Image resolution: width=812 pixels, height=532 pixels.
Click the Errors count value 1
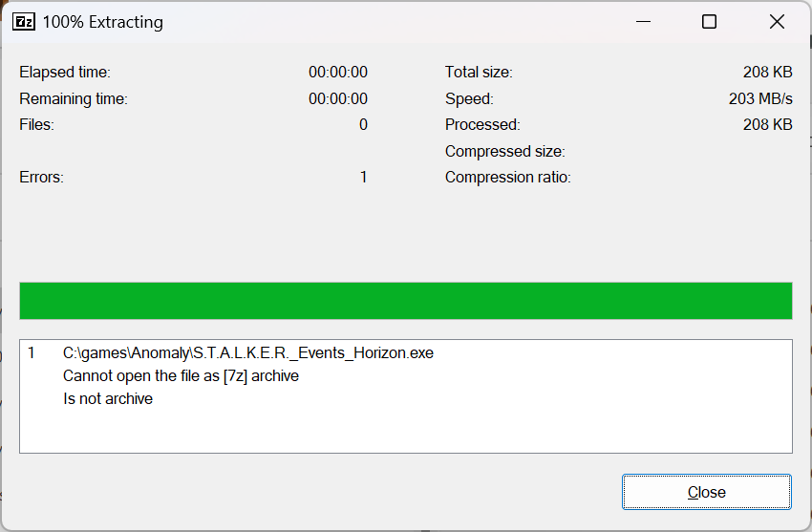364,177
